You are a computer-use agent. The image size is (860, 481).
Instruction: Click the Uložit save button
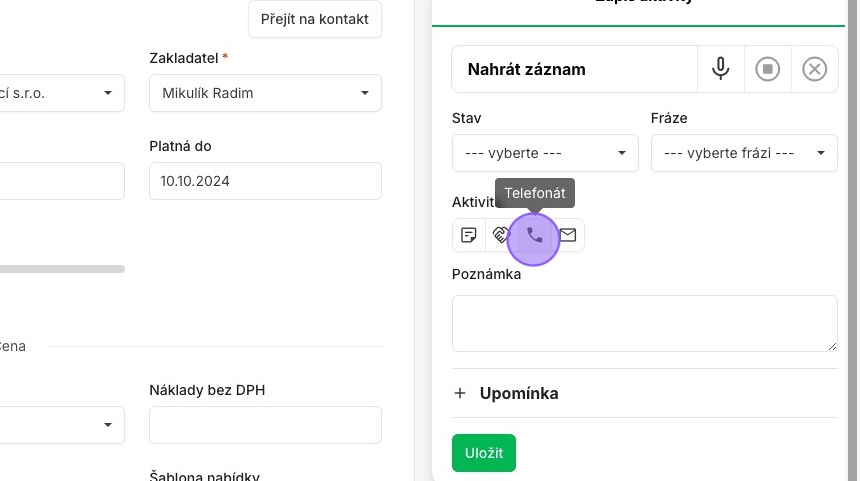tap(484, 453)
